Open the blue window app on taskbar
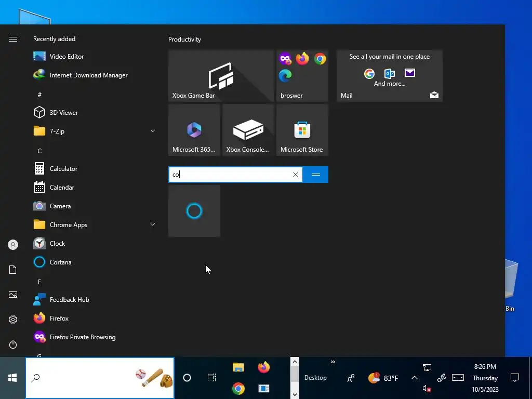This screenshot has height=399, width=532. (x=263, y=389)
